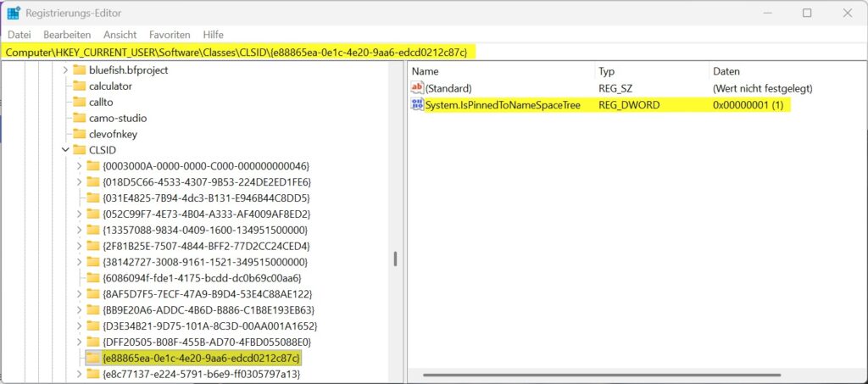The image size is (868, 384).
Task: Click the REG_DWORD type cell
Action: (x=629, y=104)
